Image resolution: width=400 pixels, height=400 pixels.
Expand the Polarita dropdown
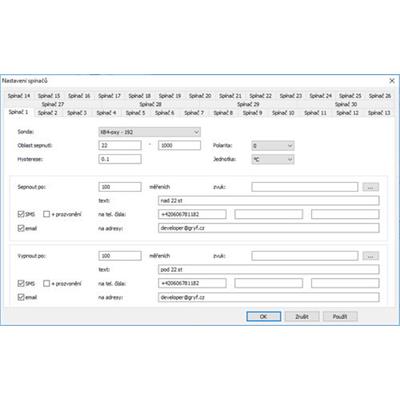(x=273, y=146)
